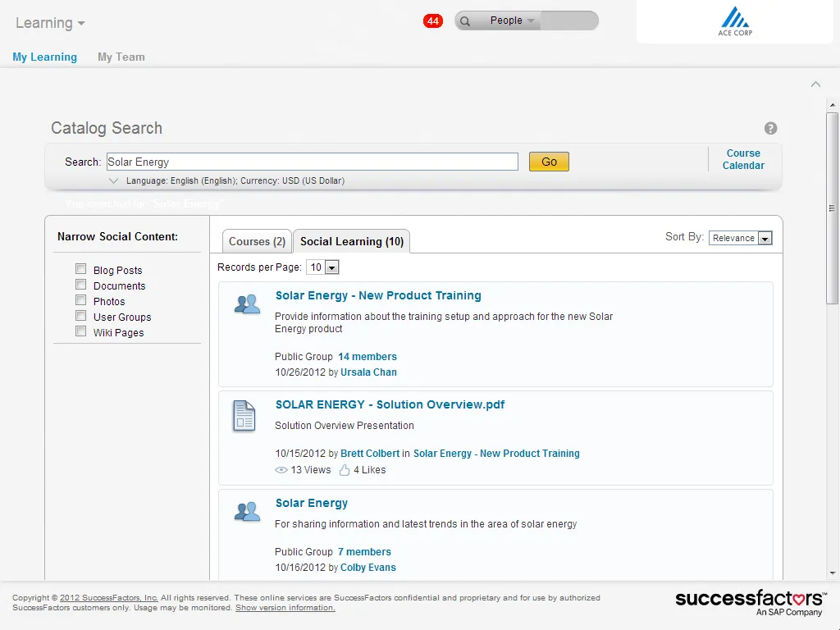Click the thumbs-up Likes icon
The height and width of the screenshot is (630, 840).
[x=345, y=470]
